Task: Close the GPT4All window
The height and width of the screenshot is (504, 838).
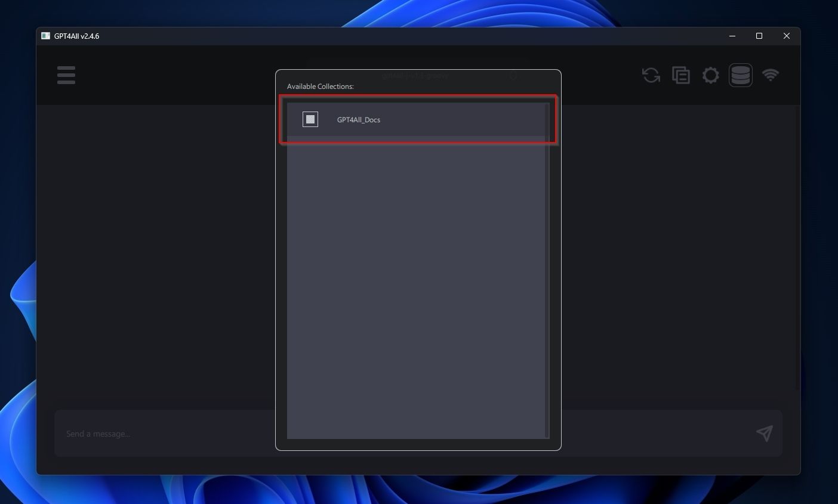Action: pos(787,36)
